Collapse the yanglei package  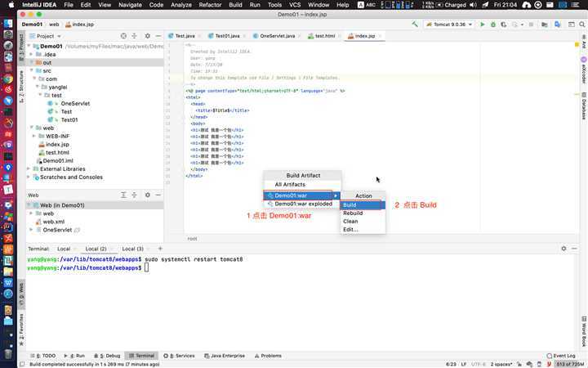point(38,88)
